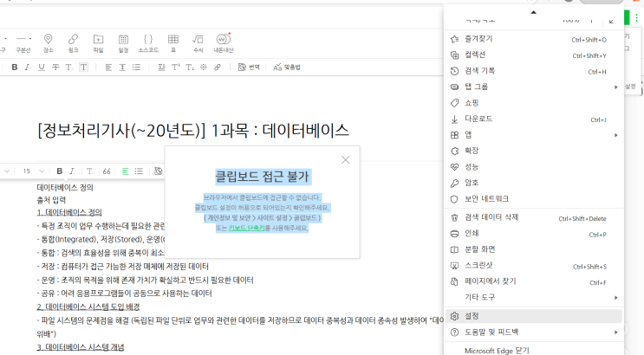Add hyperlink from the formatting bar
Screen dimensions: 644x355
click(x=218, y=68)
